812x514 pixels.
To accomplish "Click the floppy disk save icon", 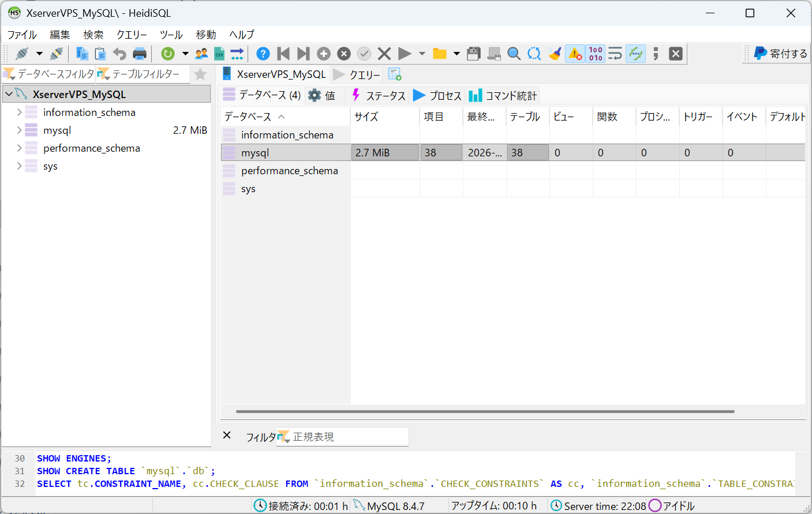I will (474, 54).
